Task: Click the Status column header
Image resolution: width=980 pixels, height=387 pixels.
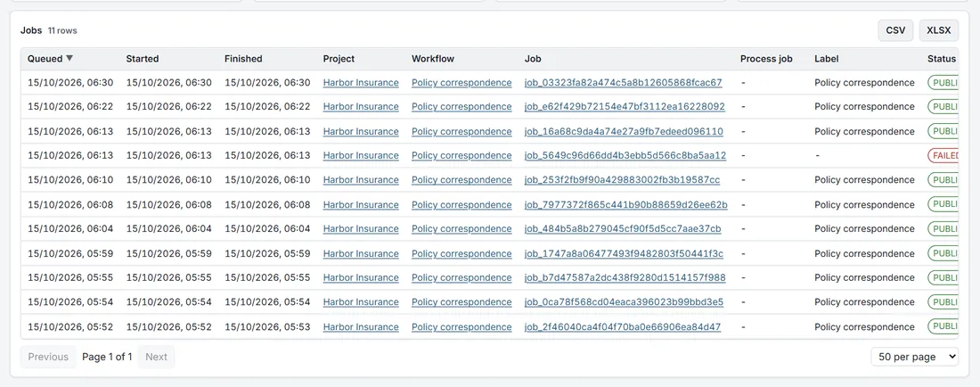Action: click(942, 59)
